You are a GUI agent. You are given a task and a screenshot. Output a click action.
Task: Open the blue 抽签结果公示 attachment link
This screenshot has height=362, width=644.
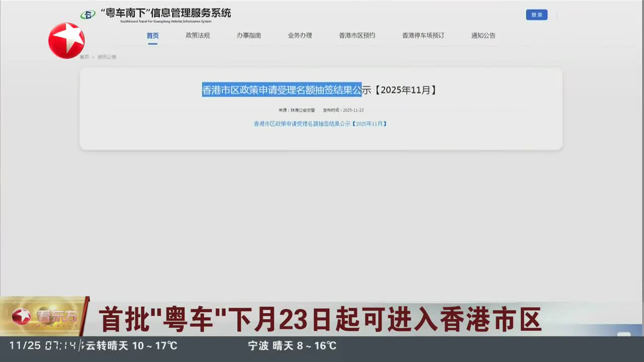pyautogui.click(x=320, y=124)
